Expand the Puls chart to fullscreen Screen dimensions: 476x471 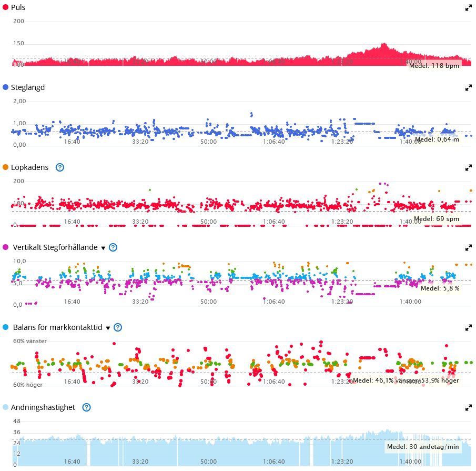pyautogui.click(x=469, y=8)
